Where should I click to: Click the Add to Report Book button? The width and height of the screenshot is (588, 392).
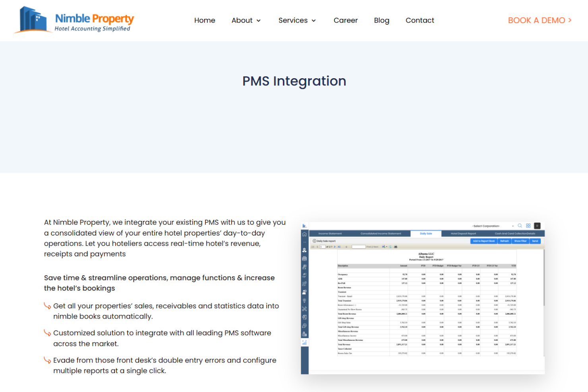click(484, 241)
